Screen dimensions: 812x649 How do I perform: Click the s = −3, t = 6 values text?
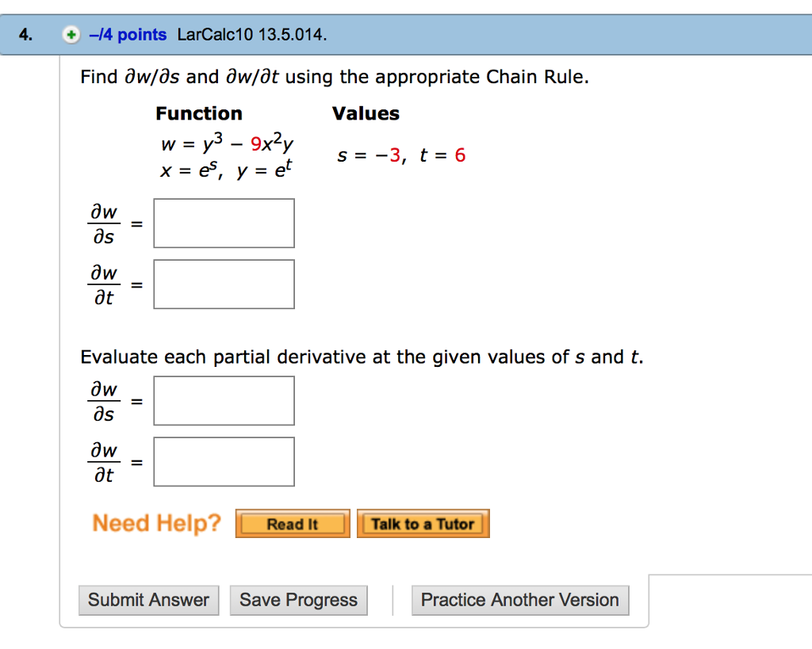tap(400, 156)
